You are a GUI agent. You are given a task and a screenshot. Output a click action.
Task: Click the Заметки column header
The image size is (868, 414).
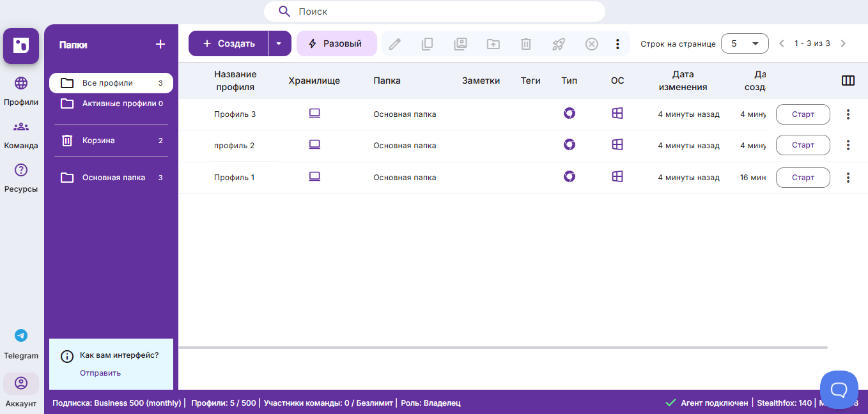point(481,80)
